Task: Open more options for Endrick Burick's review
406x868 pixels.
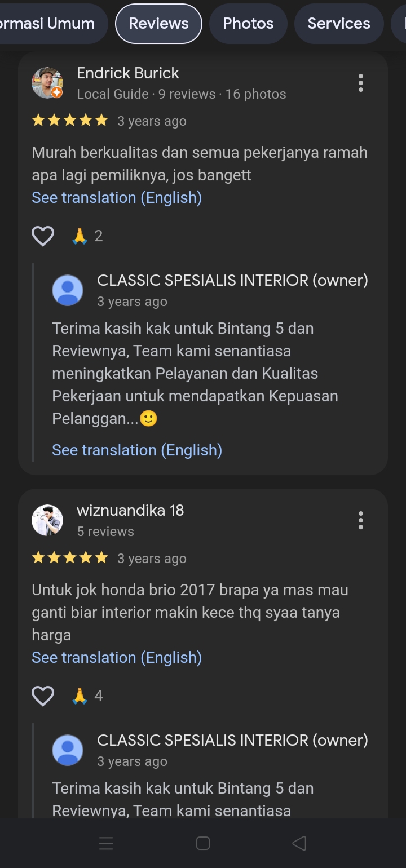Action: point(361,83)
